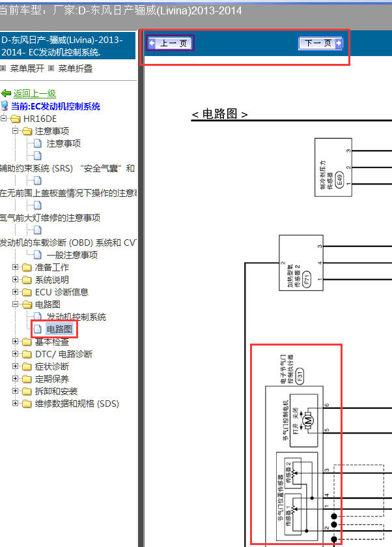This screenshot has width=392, height=547.
Task: Collapse all menus via 菜单折叠
Action: [x=76, y=68]
